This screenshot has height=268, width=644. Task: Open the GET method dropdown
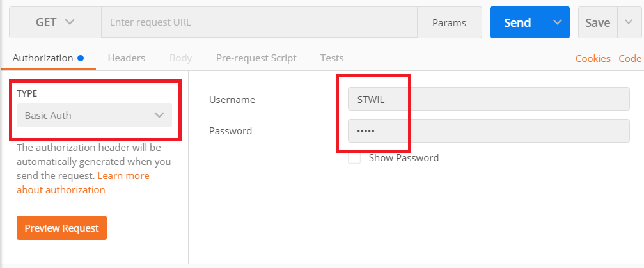coord(56,22)
